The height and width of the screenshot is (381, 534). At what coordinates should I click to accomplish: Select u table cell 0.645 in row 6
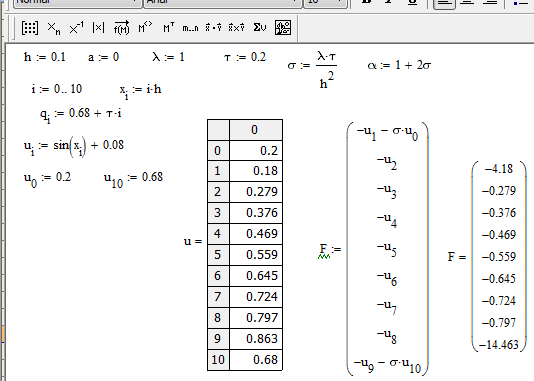(256, 275)
